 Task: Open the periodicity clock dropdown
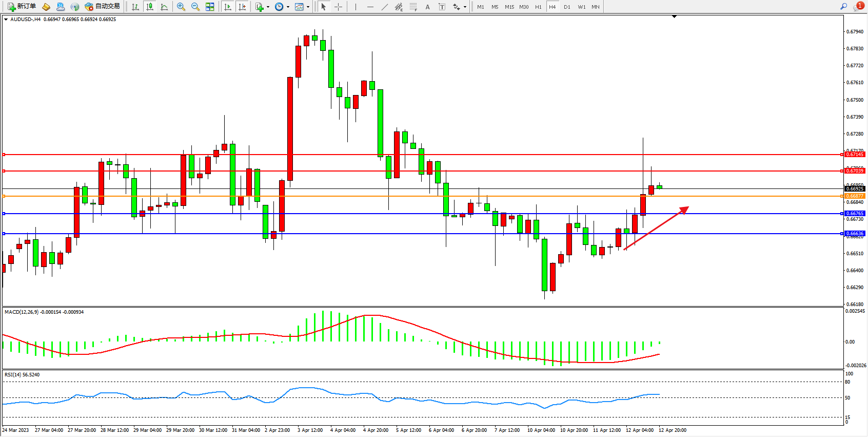pyautogui.click(x=288, y=7)
